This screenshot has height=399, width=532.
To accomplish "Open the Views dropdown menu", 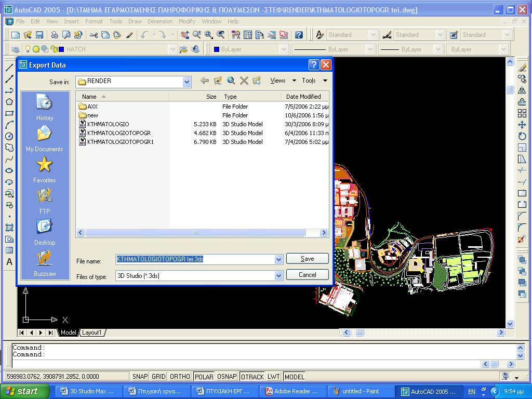I will click(x=283, y=81).
